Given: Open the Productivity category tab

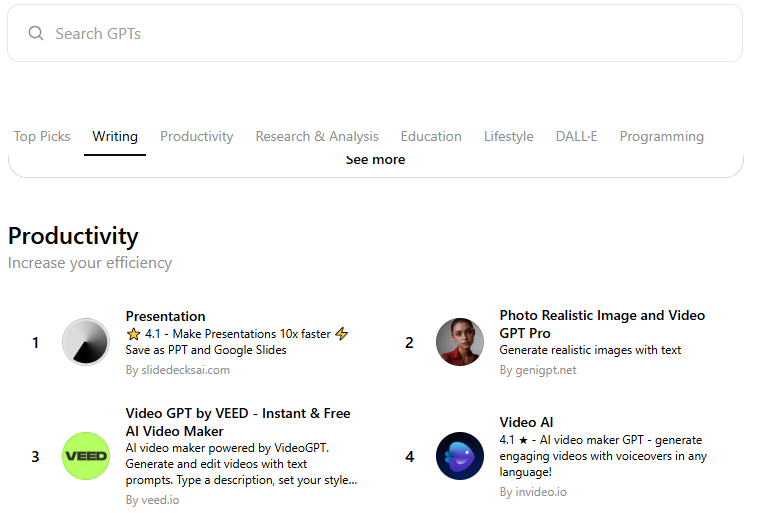Looking at the screenshot, I should [197, 137].
